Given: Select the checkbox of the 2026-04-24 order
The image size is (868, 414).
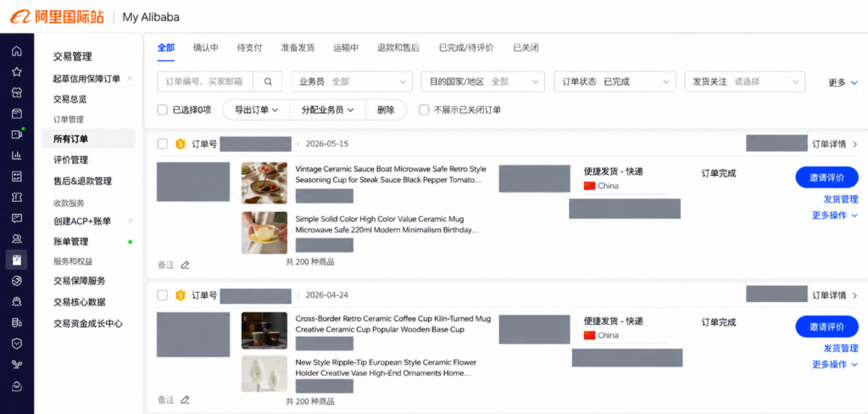Looking at the screenshot, I should [x=162, y=295].
